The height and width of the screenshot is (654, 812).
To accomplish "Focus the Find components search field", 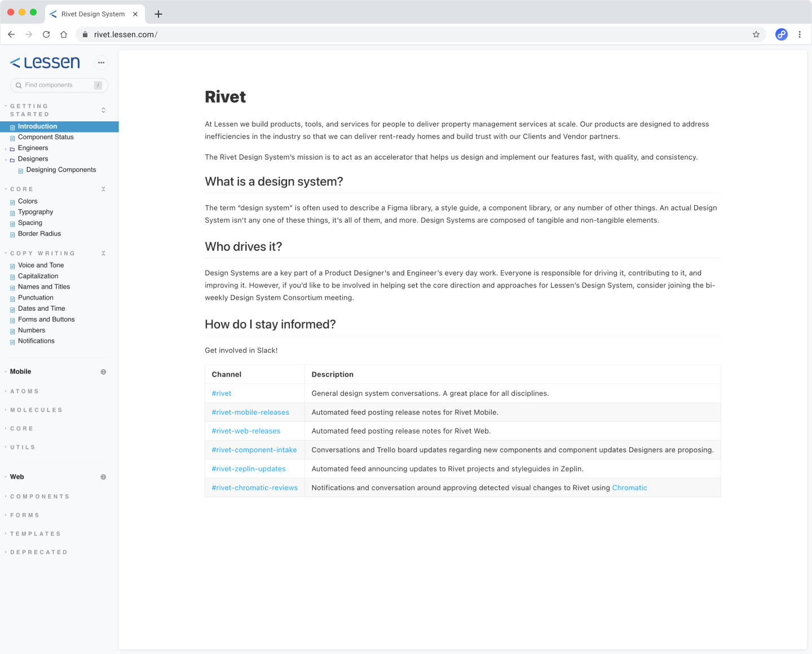I will point(56,85).
